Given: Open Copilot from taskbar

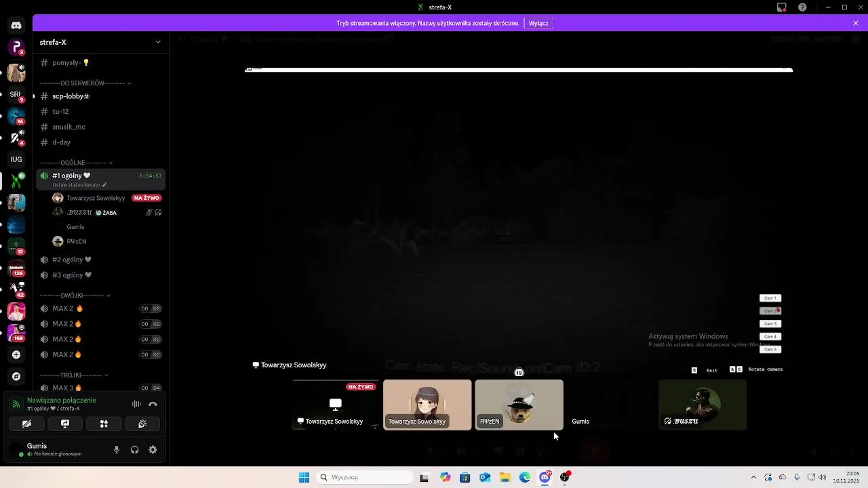Looking at the screenshot, I should click(x=445, y=477).
